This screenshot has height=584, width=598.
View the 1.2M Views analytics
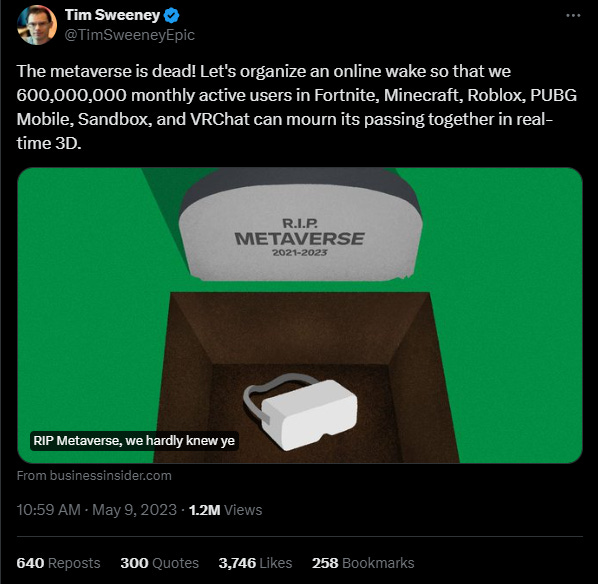(225, 510)
